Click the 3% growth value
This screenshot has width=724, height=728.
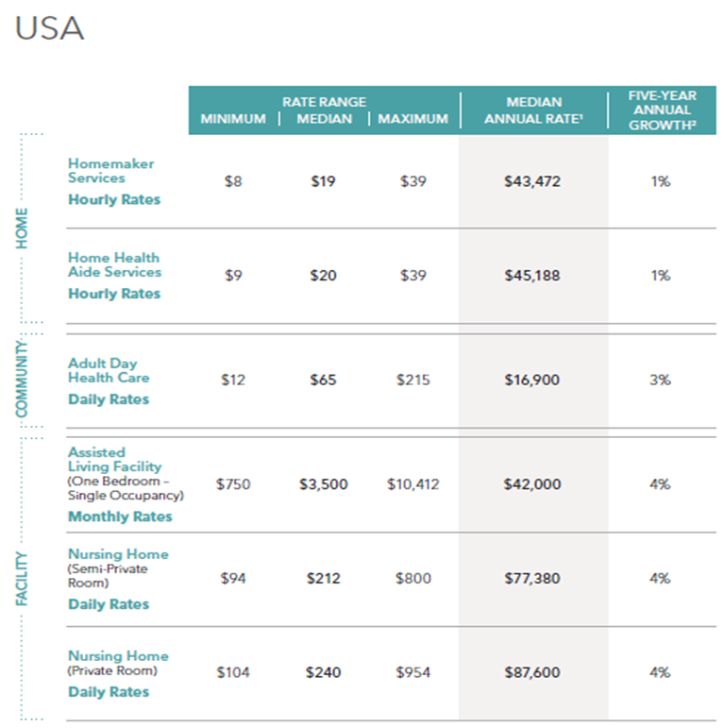click(x=660, y=380)
